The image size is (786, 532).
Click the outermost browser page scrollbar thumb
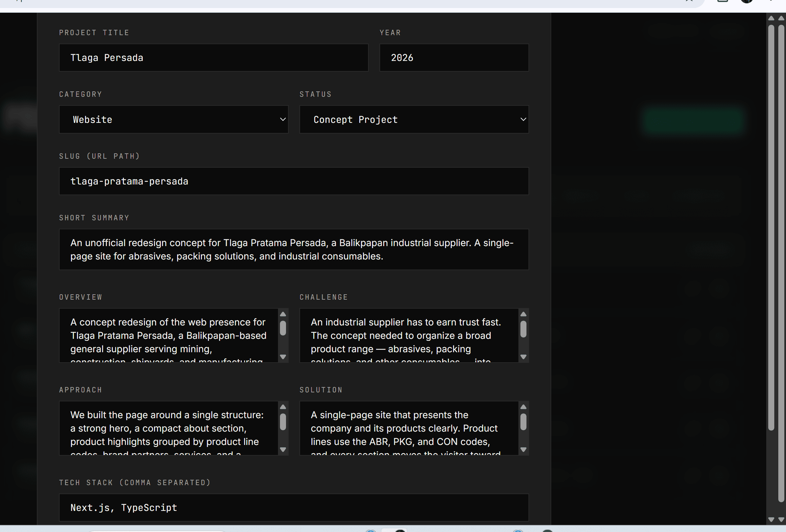[x=781, y=263]
